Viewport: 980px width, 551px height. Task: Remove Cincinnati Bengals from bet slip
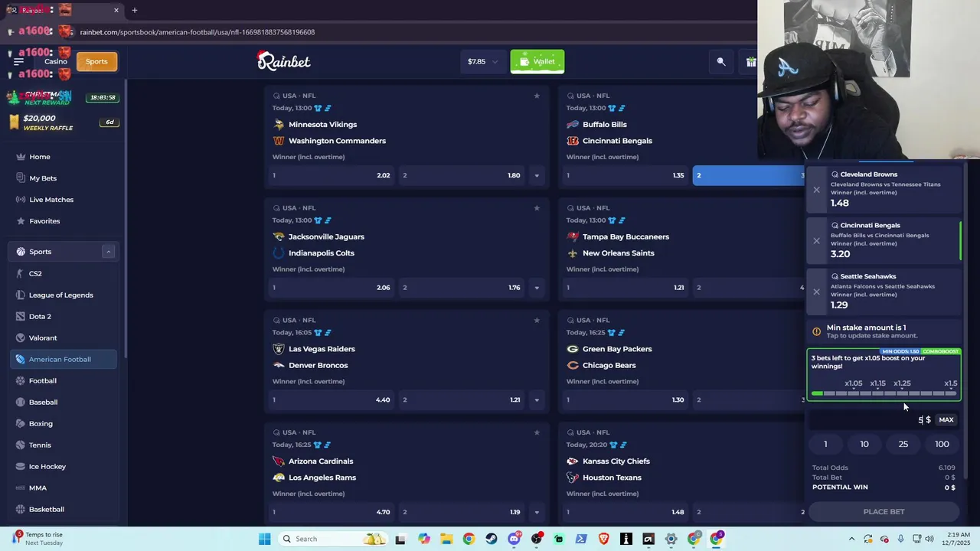(x=816, y=240)
